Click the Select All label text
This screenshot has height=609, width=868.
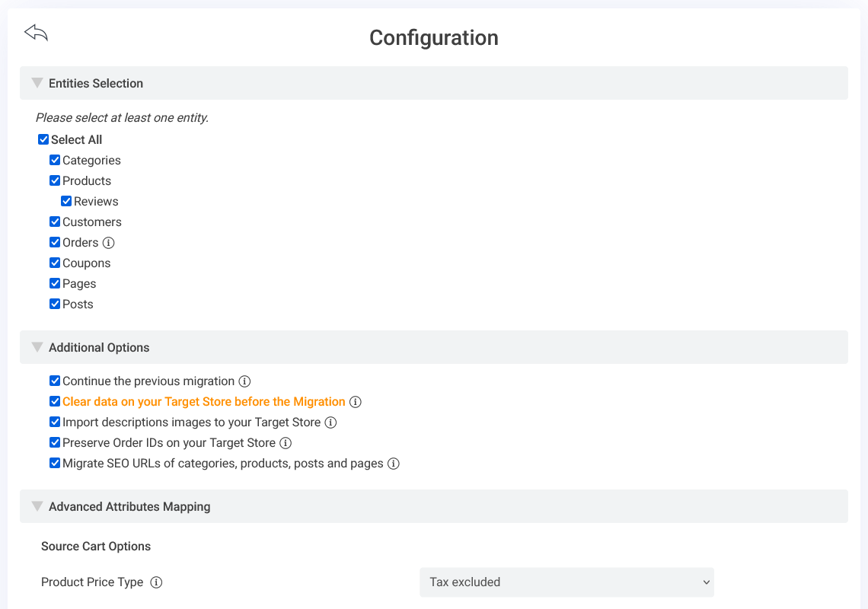pyautogui.click(x=76, y=140)
